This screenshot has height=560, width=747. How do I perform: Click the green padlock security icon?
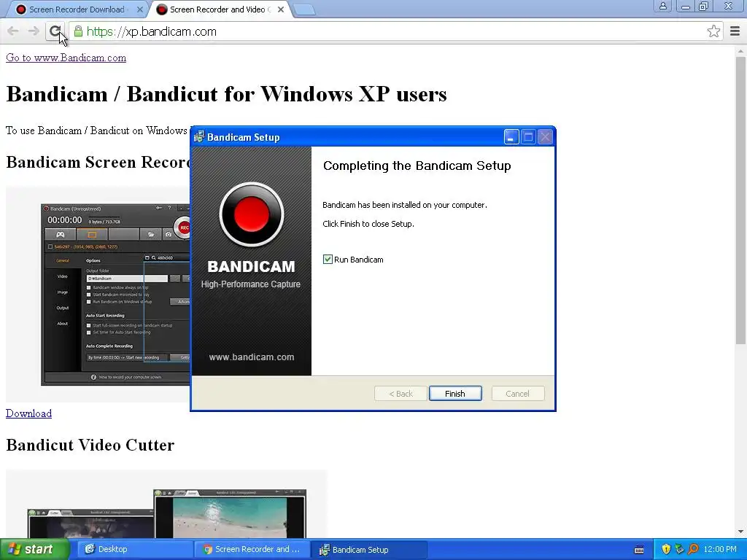coord(78,31)
